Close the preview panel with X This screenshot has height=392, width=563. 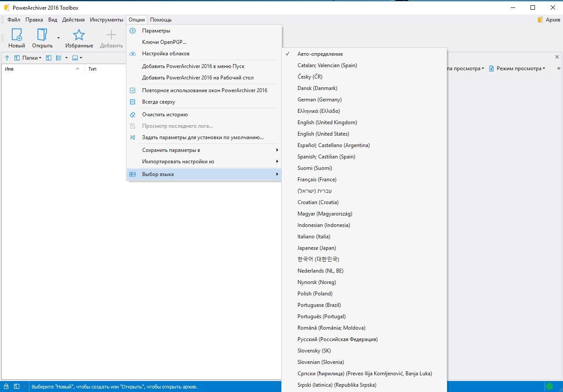557,57
